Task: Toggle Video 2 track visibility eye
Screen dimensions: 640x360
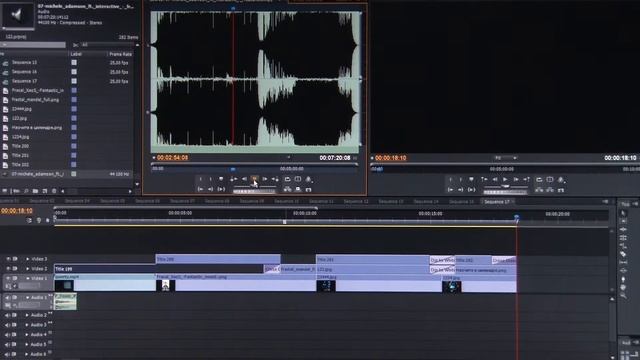Action: 8,269
